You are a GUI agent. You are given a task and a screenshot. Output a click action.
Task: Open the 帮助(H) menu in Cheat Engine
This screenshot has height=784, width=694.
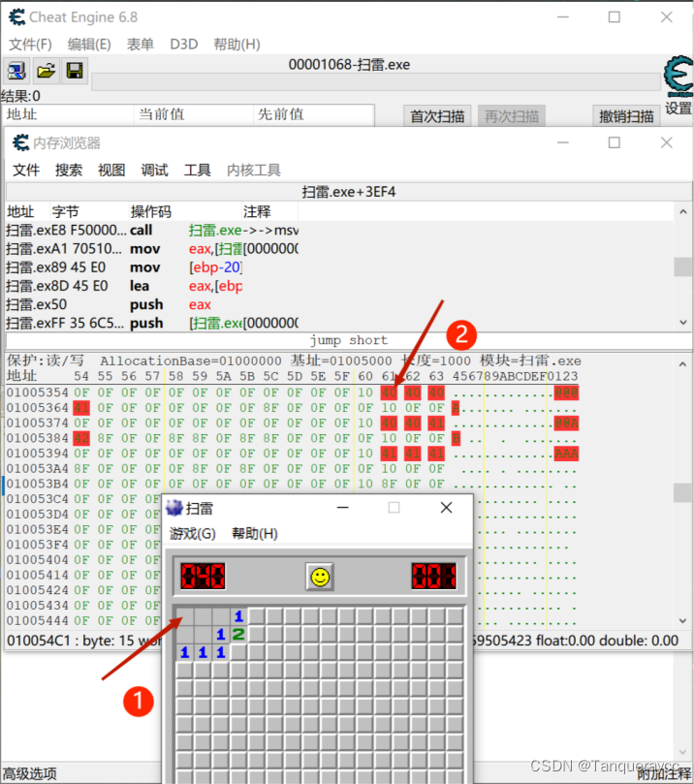[237, 45]
